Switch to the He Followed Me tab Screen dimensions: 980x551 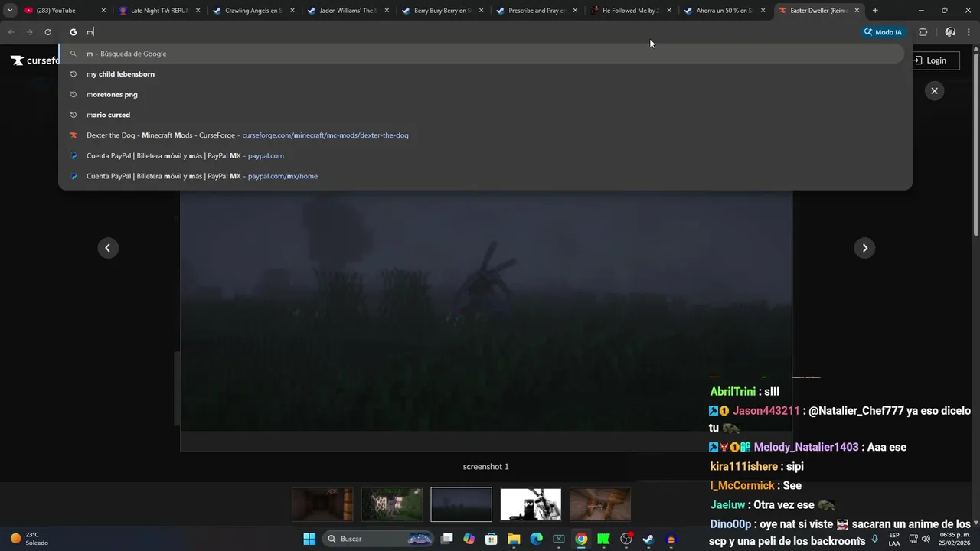[630, 11]
